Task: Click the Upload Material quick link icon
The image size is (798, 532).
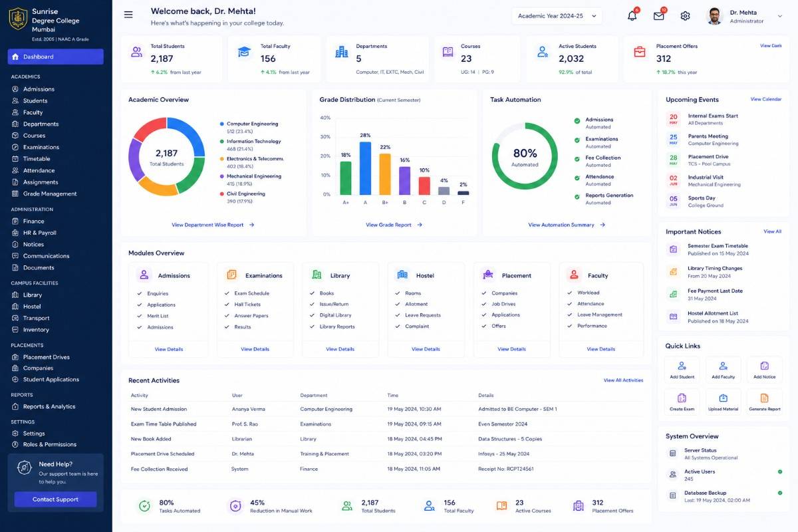Action: coord(723,398)
